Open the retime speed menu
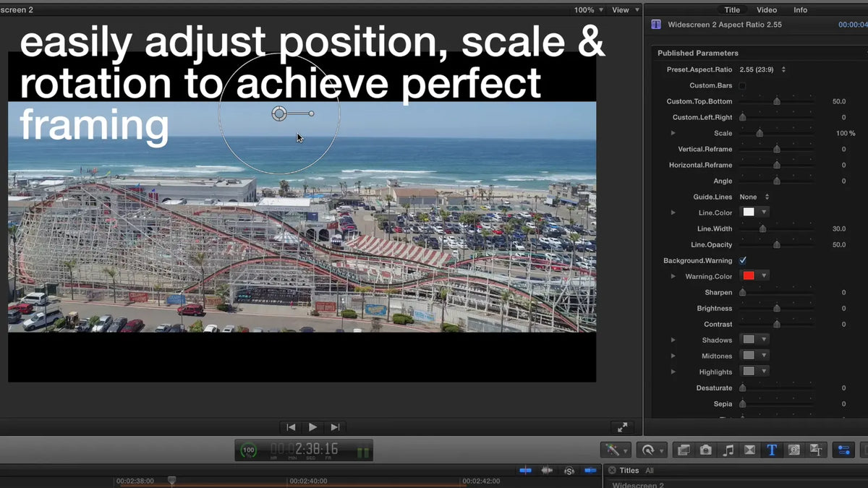The height and width of the screenshot is (488, 868). [652, 450]
